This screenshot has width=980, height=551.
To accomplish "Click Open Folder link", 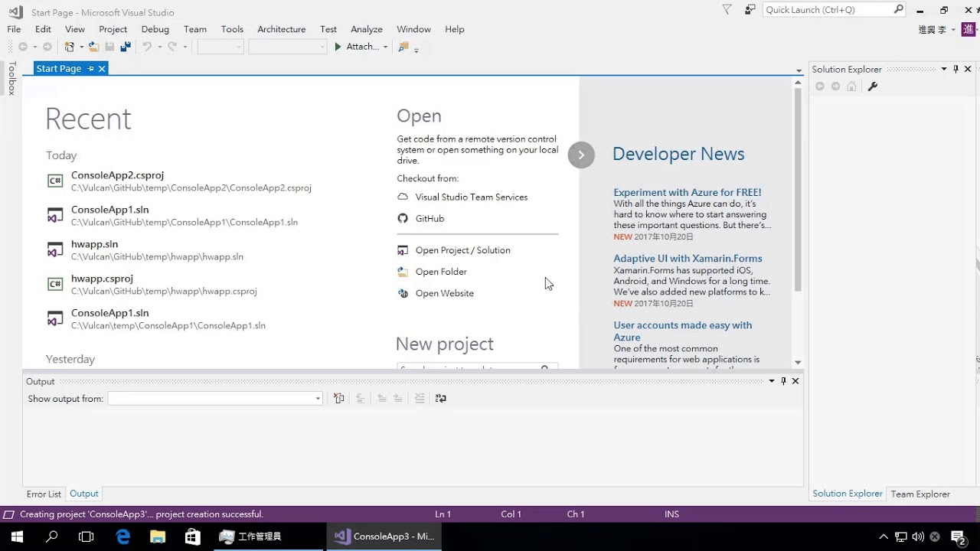I will 441,272.
